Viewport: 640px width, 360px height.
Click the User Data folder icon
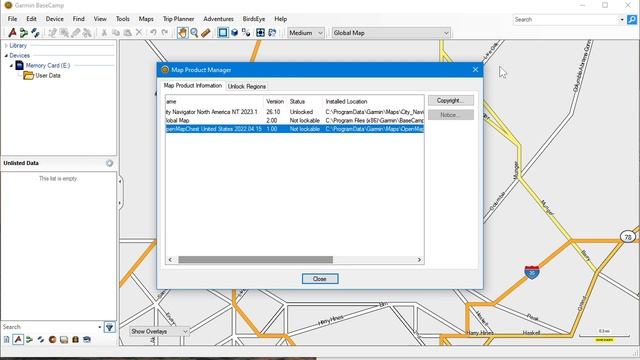click(29, 76)
